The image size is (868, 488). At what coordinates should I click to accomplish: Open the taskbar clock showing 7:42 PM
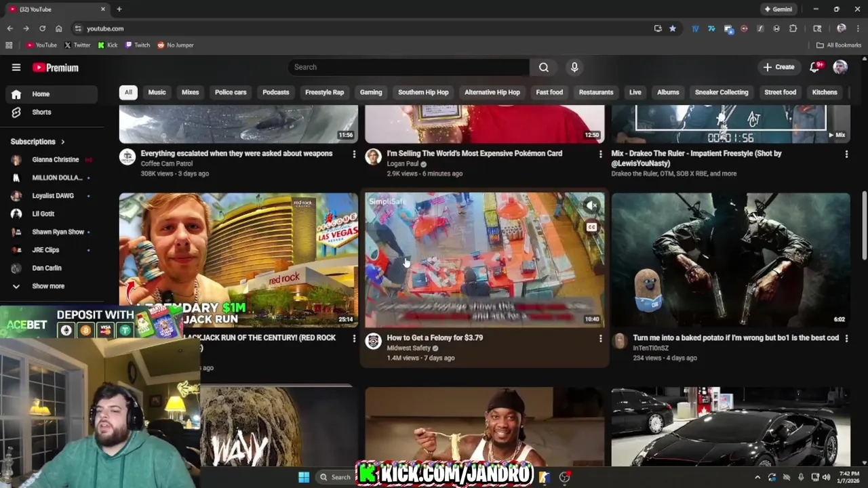pos(849,477)
